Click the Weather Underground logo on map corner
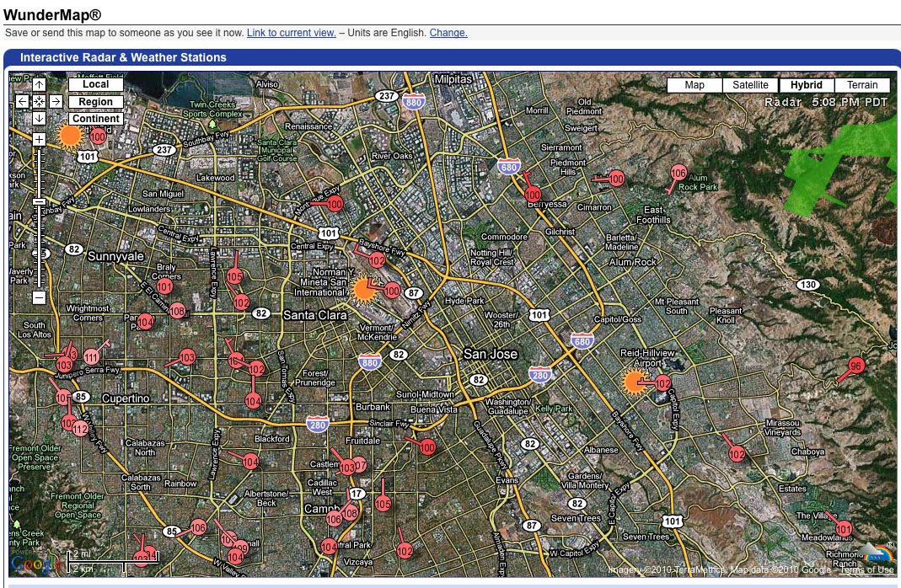The width and height of the screenshot is (901, 588). pyautogui.click(x=875, y=553)
